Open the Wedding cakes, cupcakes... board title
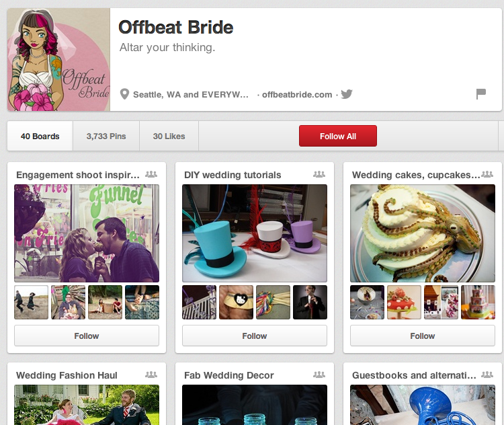504x425 pixels. tap(416, 175)
